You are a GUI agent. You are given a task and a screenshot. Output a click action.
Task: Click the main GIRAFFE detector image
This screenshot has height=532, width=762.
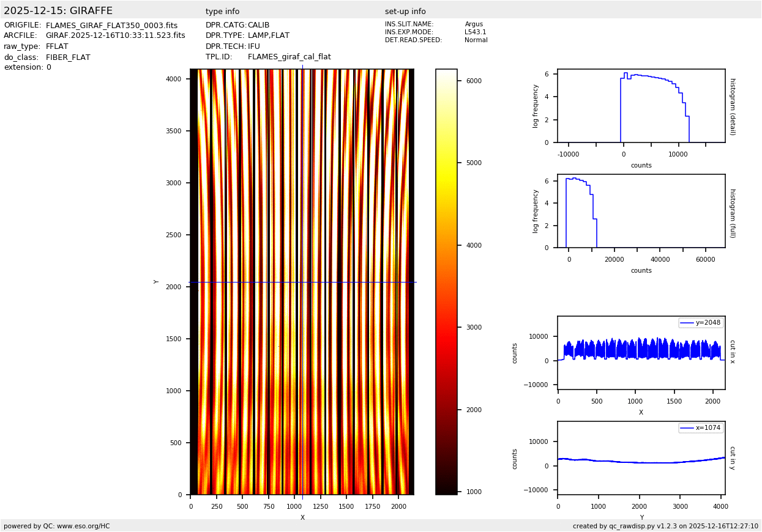coord(302,281)
